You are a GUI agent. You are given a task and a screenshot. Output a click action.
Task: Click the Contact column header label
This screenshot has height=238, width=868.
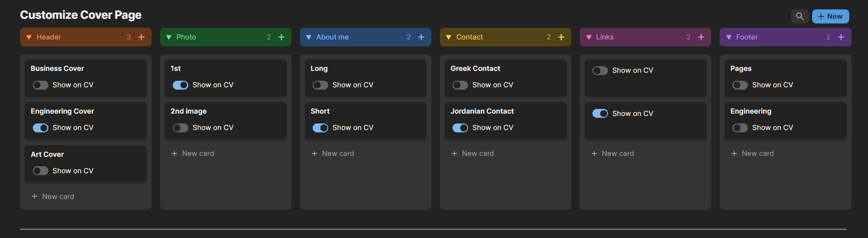coord(469,37)
